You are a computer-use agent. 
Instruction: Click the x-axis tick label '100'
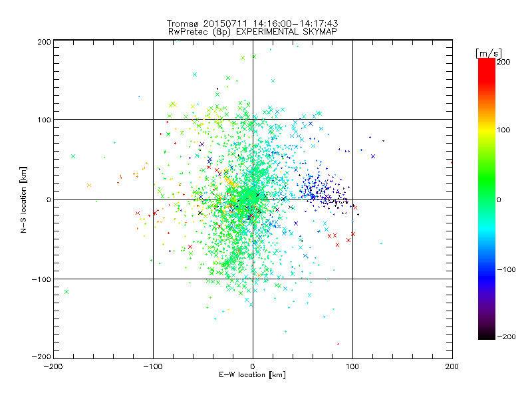(x=352, y=367)
